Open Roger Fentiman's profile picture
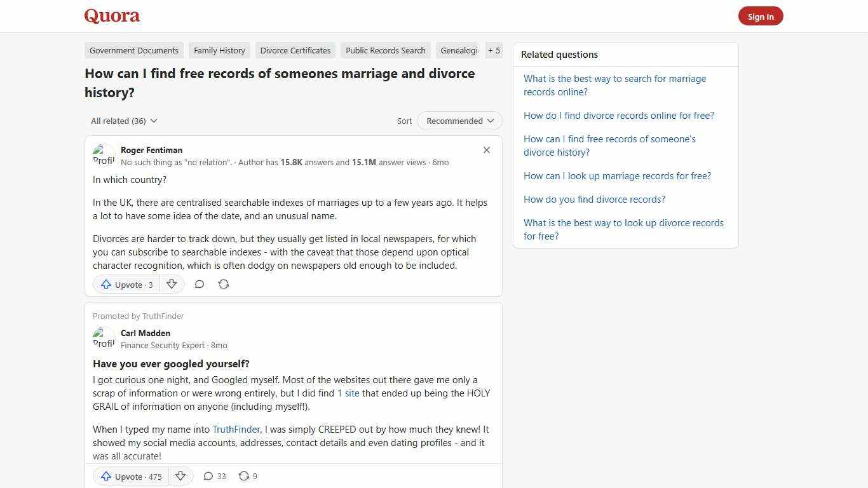The width and height of the screenshot is (868, 488). [104, 154]
